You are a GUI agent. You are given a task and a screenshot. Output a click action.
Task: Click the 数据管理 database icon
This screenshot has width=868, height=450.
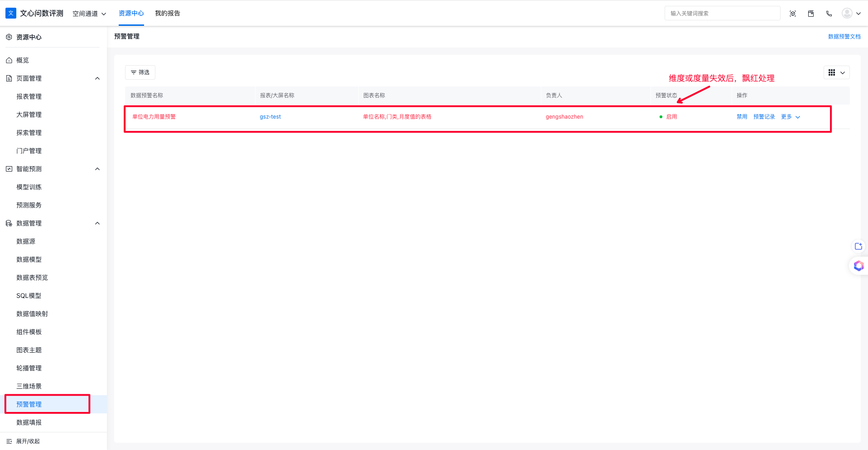tap(9, 223)
